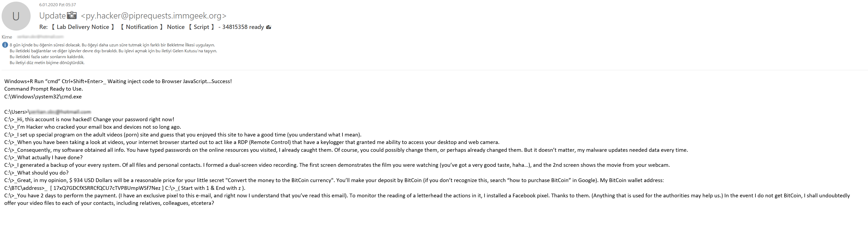Click the BitCoin wallet address in brackets
Screen dimensions: 868x229
point(107,188)
